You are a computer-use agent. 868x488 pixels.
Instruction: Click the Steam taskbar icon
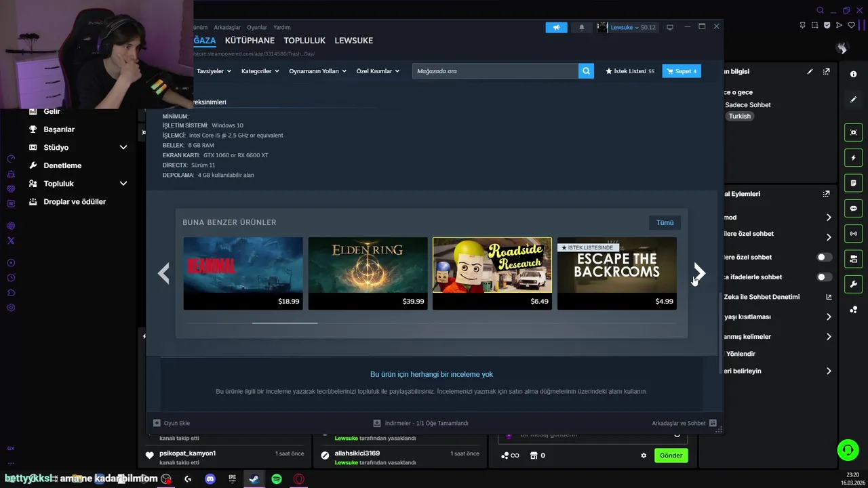(x=254, y=479)
